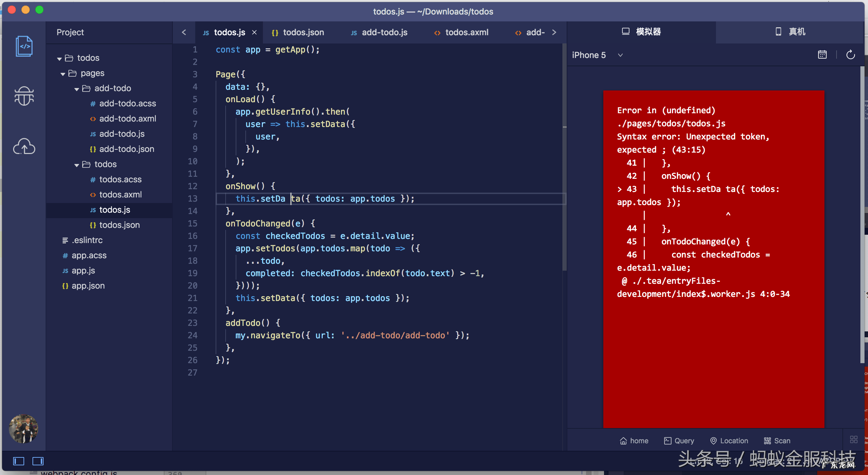Screen dimensions: 868x475
Task: Collapse the add-todo folder
Action: coord(77,89)
